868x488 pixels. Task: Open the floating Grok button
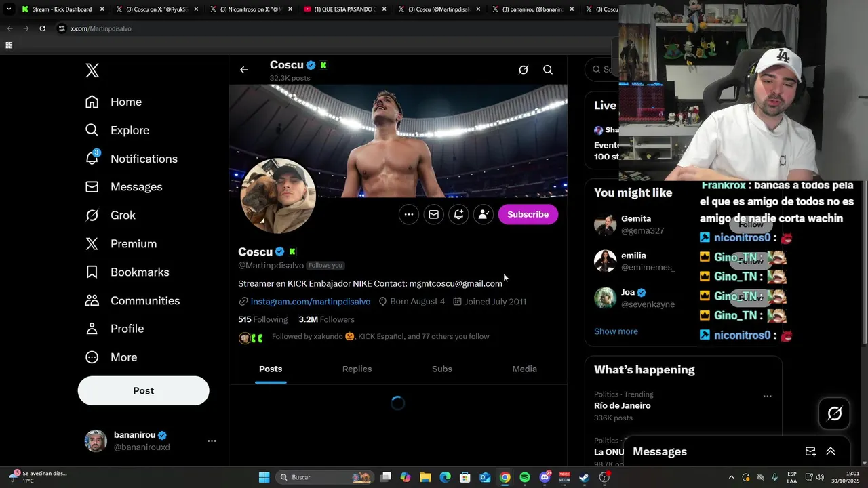[834, 413]
